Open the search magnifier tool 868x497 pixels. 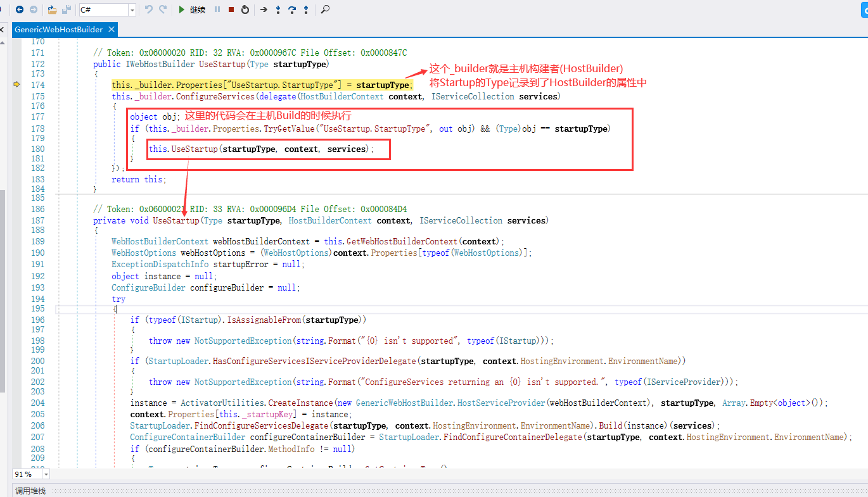click(x=325, y=9)
